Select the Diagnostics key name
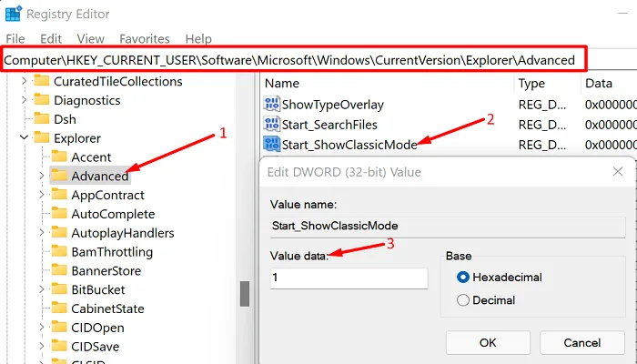Image resolution: width=637 pixels, height=364 pixels. (87, 100)
